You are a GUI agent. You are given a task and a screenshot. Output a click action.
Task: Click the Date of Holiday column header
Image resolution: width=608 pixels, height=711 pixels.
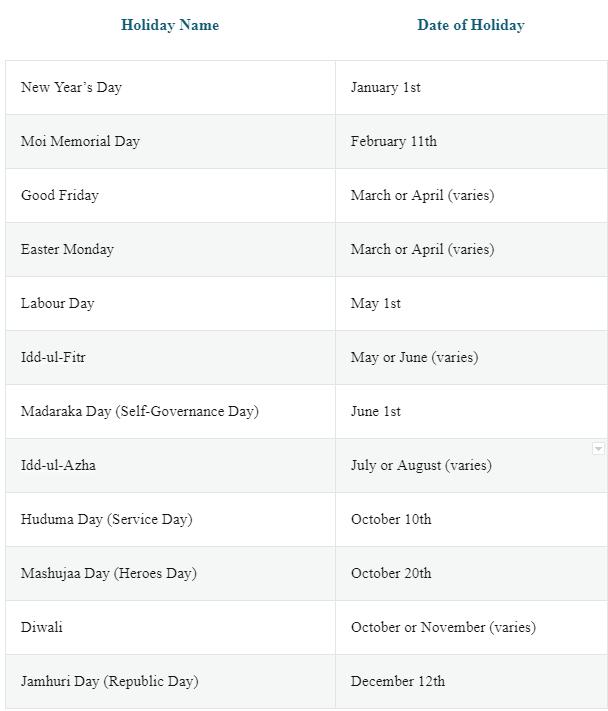[x=470, y=25]
